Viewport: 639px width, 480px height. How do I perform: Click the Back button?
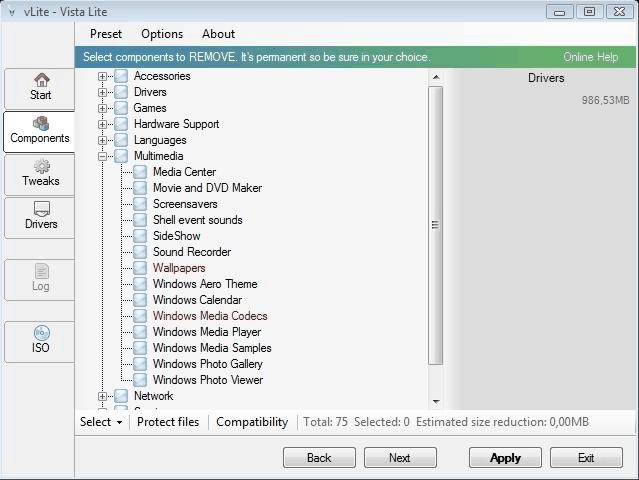coord(319,458)
